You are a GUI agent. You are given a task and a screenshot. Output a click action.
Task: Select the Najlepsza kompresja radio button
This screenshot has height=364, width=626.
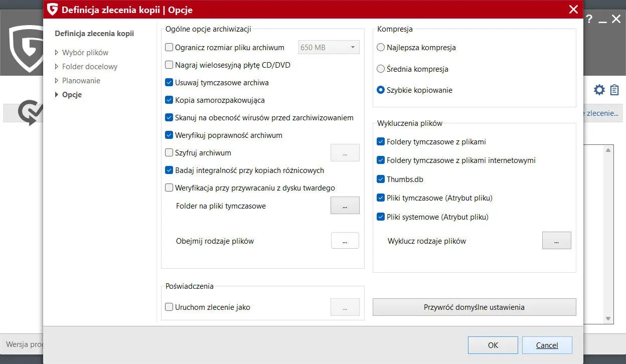click(x=380, y=48)
